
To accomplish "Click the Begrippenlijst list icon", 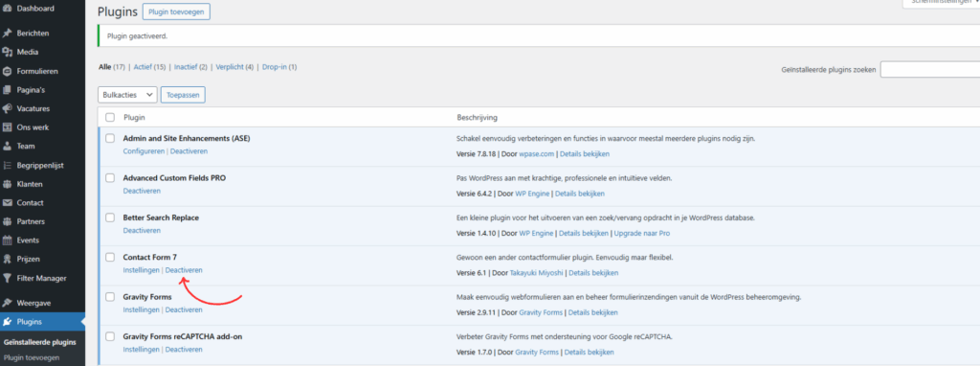I will (x=8, y=166).
